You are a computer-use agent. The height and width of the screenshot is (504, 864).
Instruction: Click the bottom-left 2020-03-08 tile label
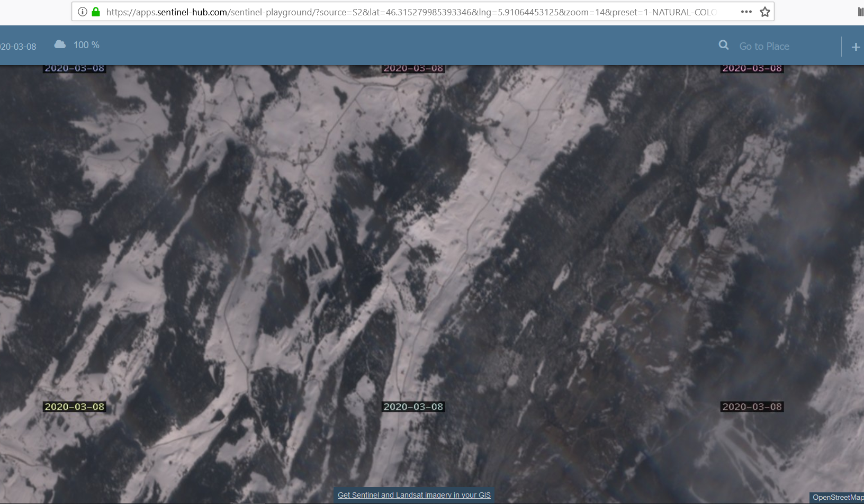point(75,407)
